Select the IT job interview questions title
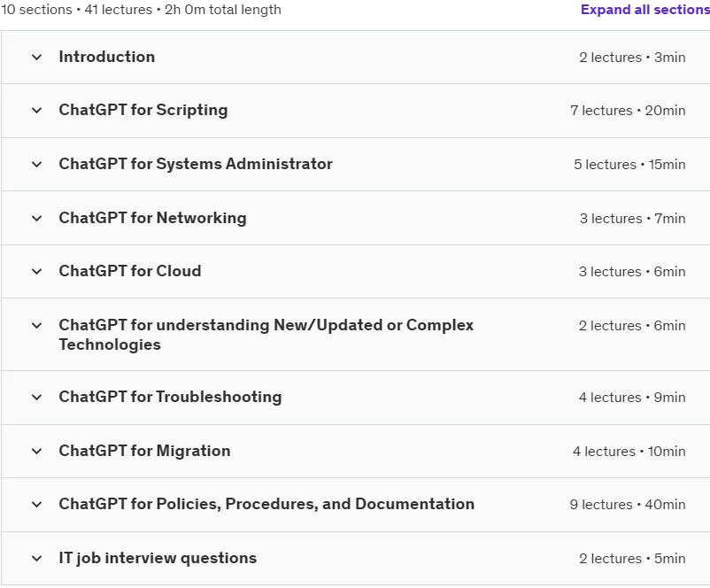The width and height of the screenshot is (710, 588). pyautogui.click(x=158, y=558)
